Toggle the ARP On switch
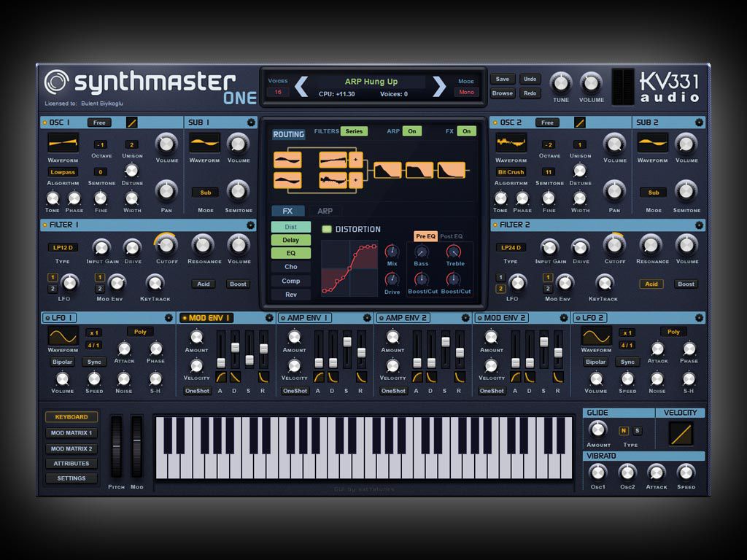747x560 pixels. click(x=411, y=131)
